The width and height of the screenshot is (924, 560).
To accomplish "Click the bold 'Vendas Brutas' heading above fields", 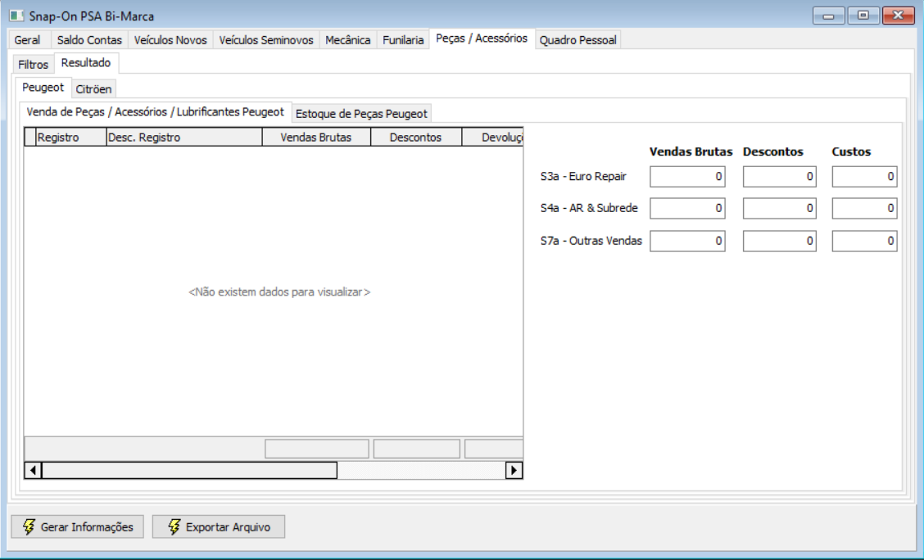I will pos(691,152).
